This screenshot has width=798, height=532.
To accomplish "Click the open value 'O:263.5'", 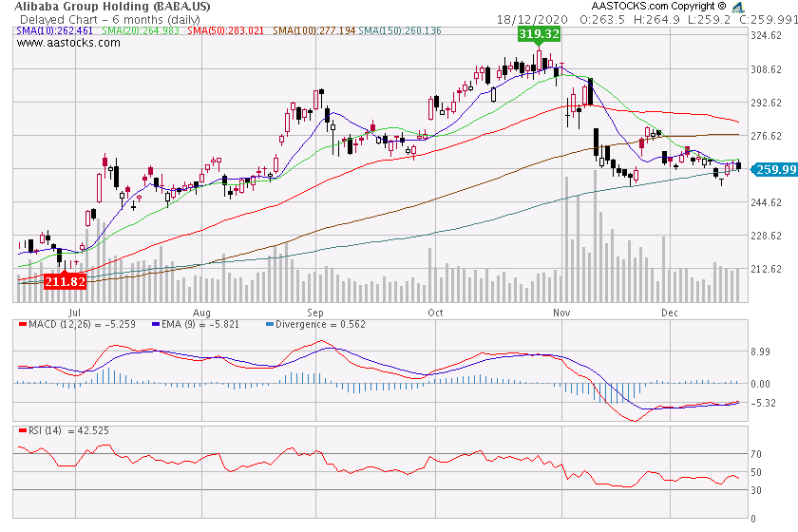I will click(x=602, y=20).
